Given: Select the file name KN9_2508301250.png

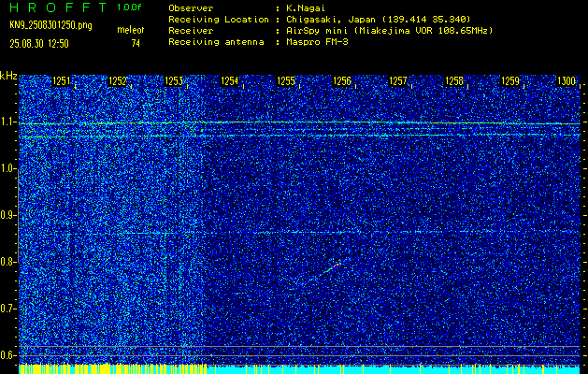Looking at the screenshot, I should coord(50,25).
